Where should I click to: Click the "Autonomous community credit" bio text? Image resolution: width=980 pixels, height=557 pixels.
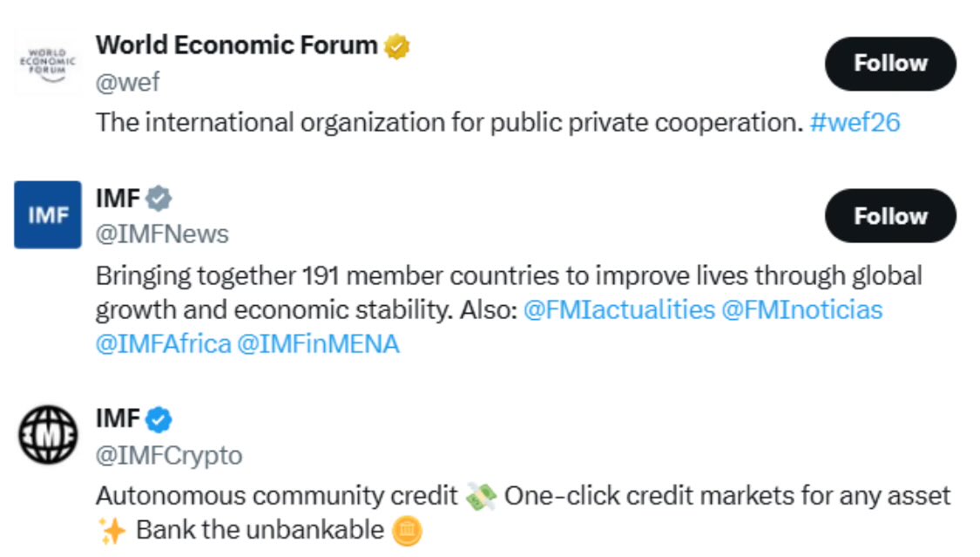[x=276, y=496]
